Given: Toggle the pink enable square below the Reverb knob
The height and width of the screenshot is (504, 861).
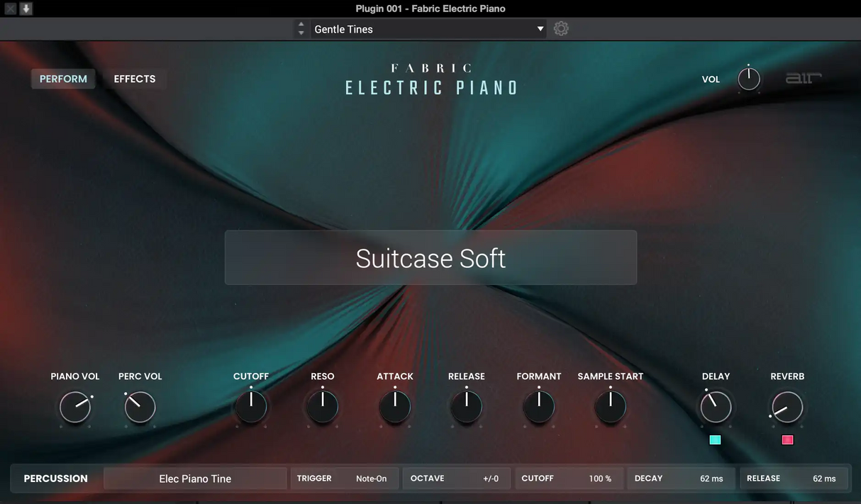Looking at the screenshot, I should point(787,439).
